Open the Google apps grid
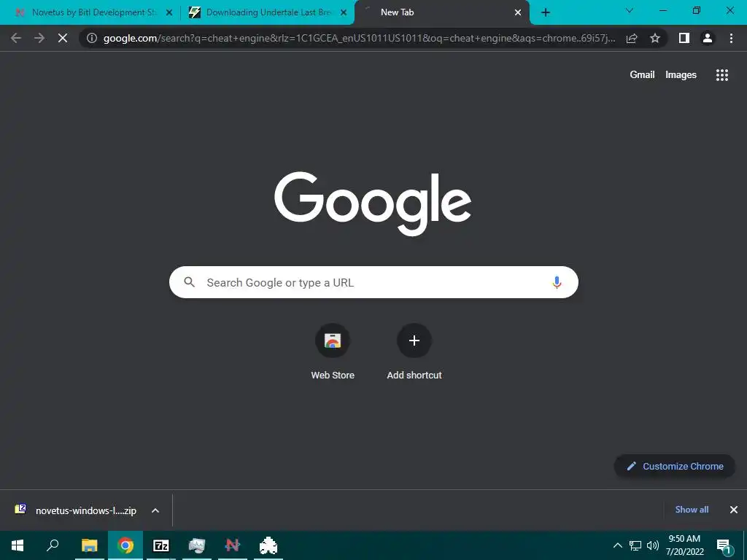Screen dimensions: 747x560 point(722,75)
